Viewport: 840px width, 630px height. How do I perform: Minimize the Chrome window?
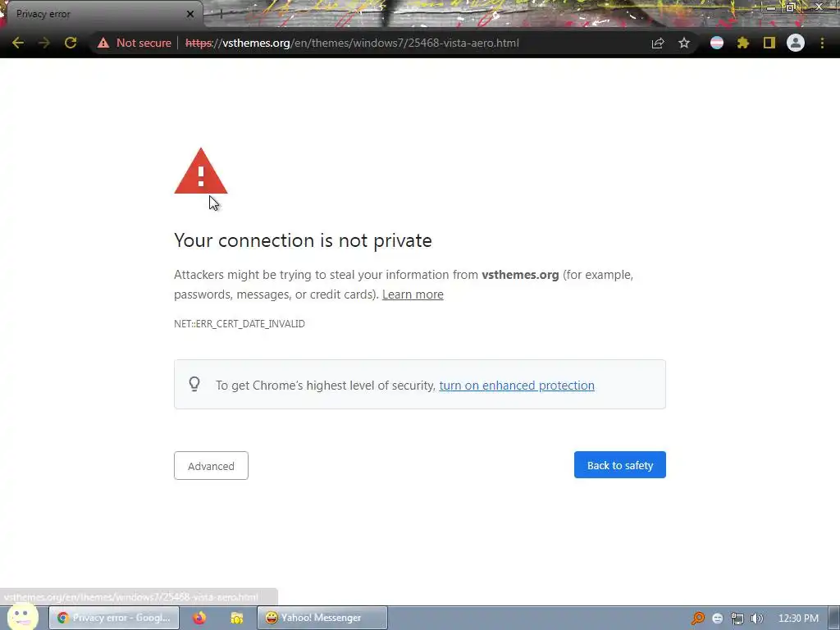[x=770, y=7]
